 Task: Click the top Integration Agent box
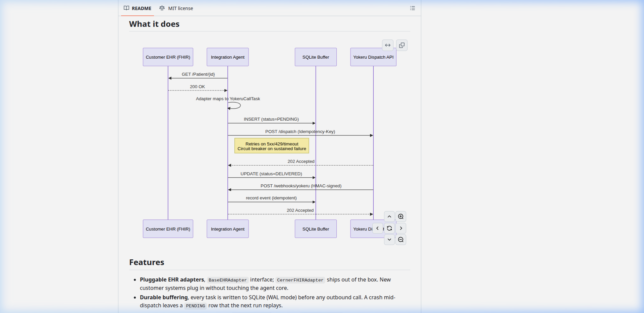click(x=228, y=57)
